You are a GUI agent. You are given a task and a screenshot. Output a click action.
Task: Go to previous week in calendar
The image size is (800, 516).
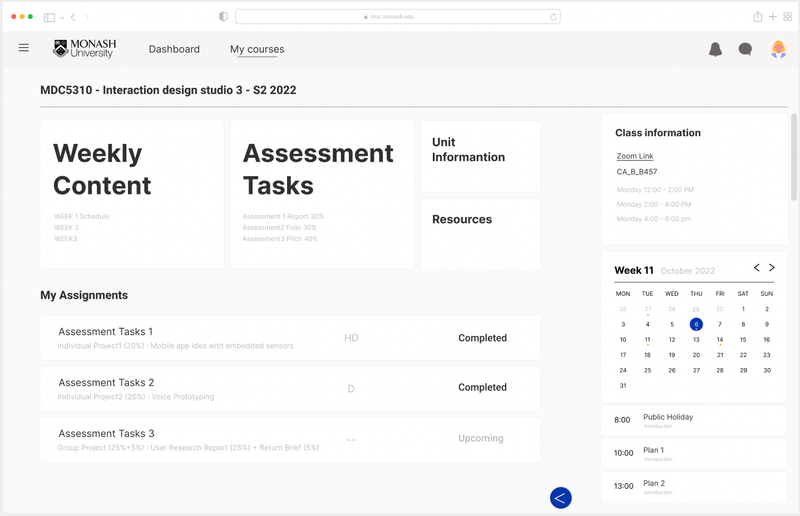pos(757,267)
